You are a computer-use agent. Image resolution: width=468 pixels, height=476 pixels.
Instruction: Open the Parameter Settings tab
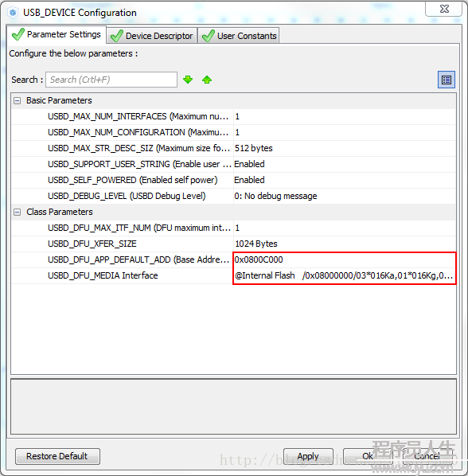(x=57, y=34)
